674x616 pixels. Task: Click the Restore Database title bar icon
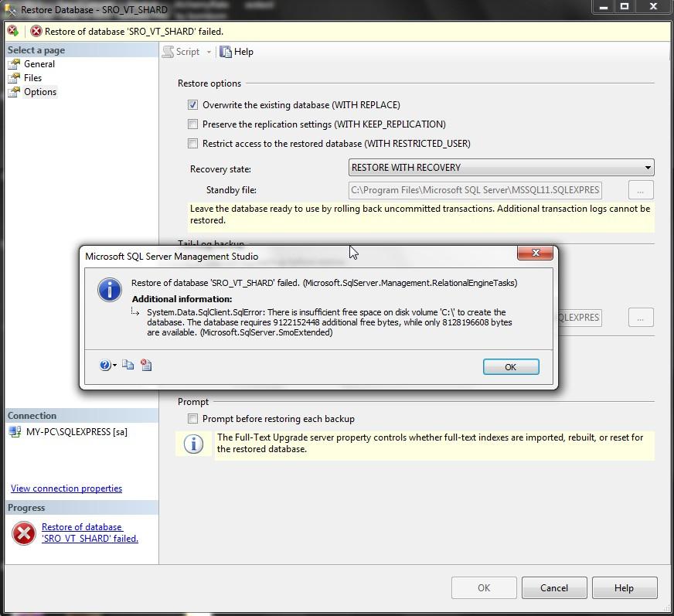coord(10,9)
